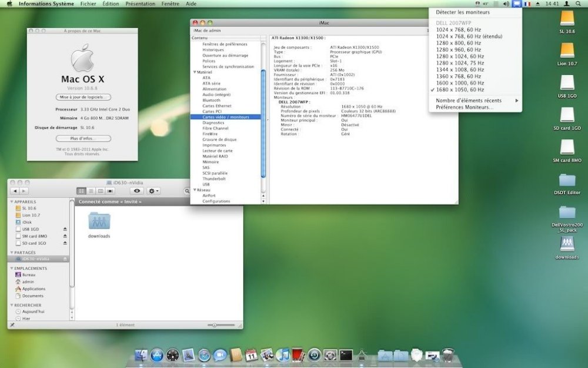
Task: Select 1280 x 800, 60 Hz resolution
Action: [x=459, y=43]
